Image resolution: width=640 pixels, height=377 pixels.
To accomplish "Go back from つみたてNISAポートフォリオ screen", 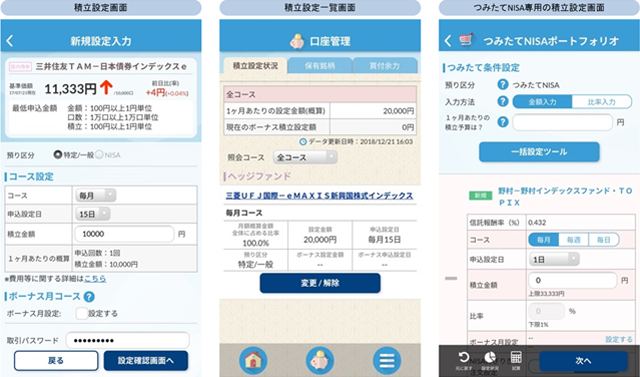I will 448,40.
